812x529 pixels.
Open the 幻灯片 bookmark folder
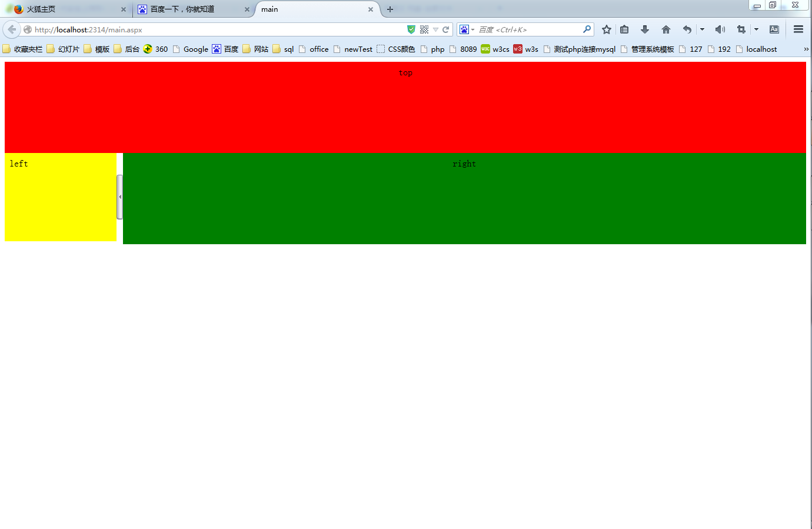63,49
